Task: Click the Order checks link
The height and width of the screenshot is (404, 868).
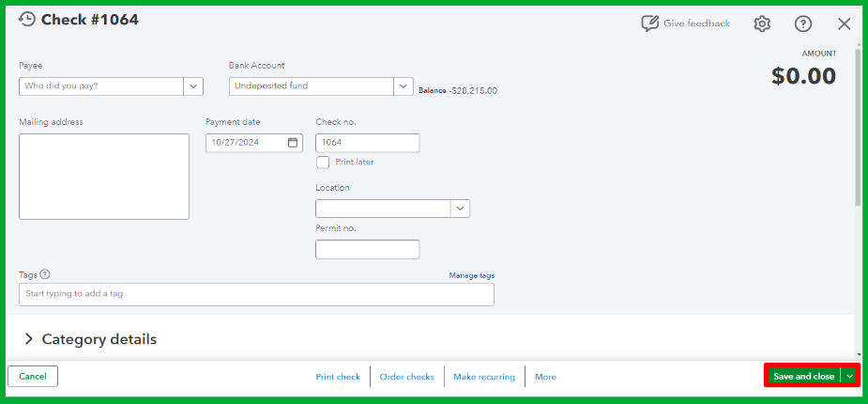Action: (x=407, y=377)
